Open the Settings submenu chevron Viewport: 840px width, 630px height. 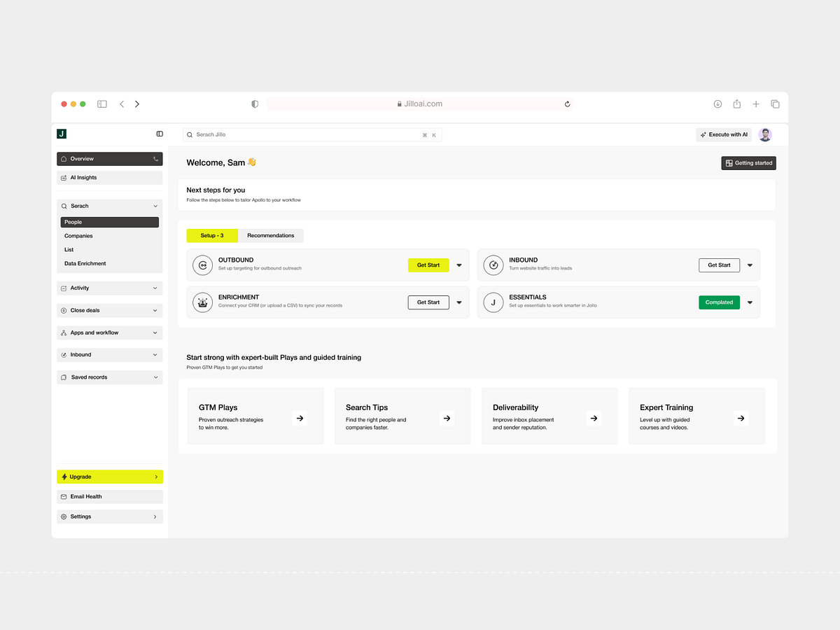pos(155,517)
